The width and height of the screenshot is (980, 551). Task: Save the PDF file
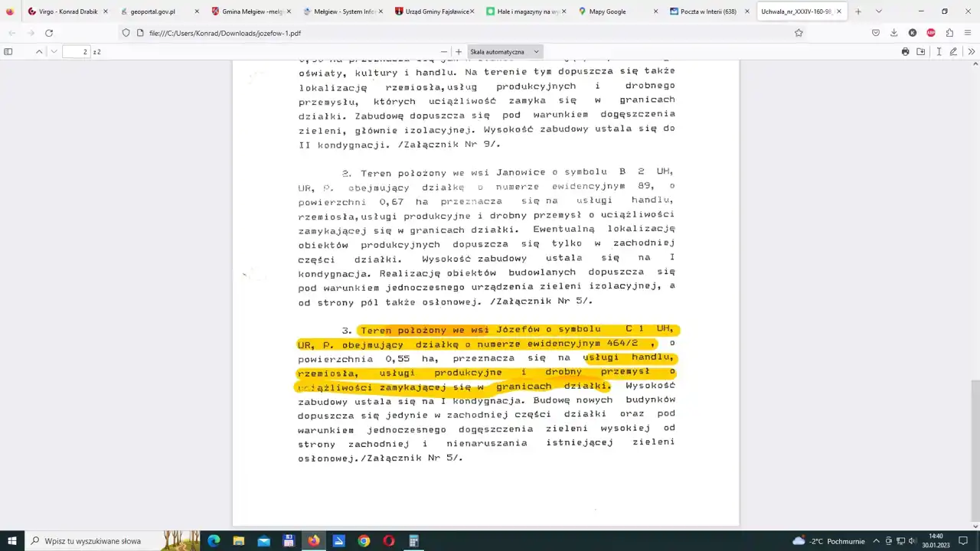[921, 51]
